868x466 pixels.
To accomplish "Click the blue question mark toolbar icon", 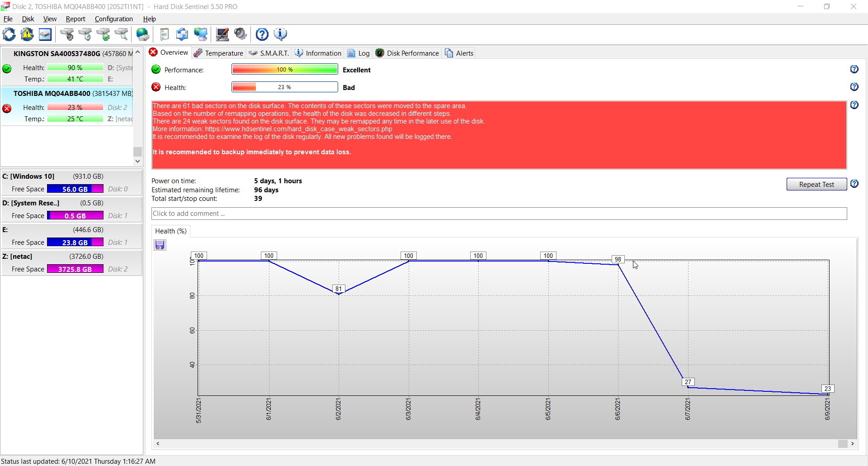I will click(262, 34).
